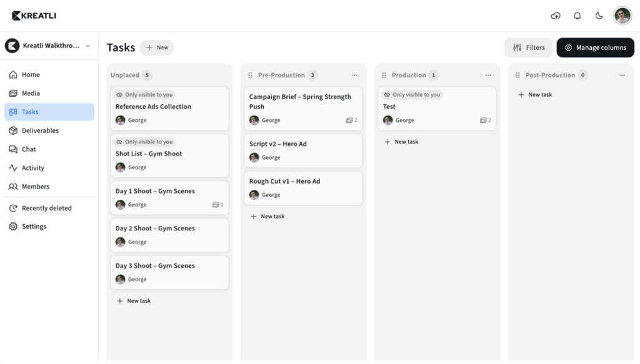Open Recently deleted in the sidebar
640x364 pixels.
[49, 209]
